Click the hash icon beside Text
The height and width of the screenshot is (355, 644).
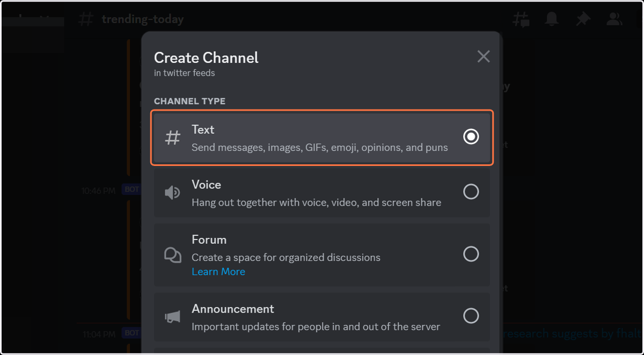click(172, 137)
